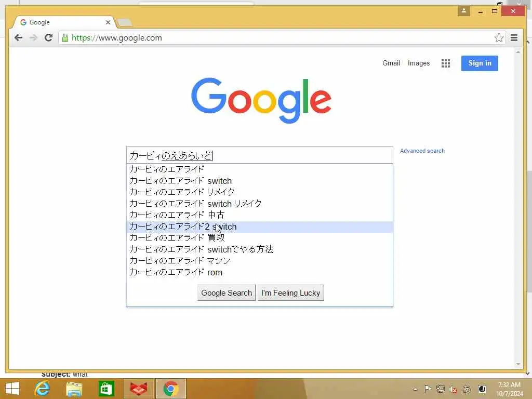
Task: Click the page vertical scrollbar
Action: (518, 208)
